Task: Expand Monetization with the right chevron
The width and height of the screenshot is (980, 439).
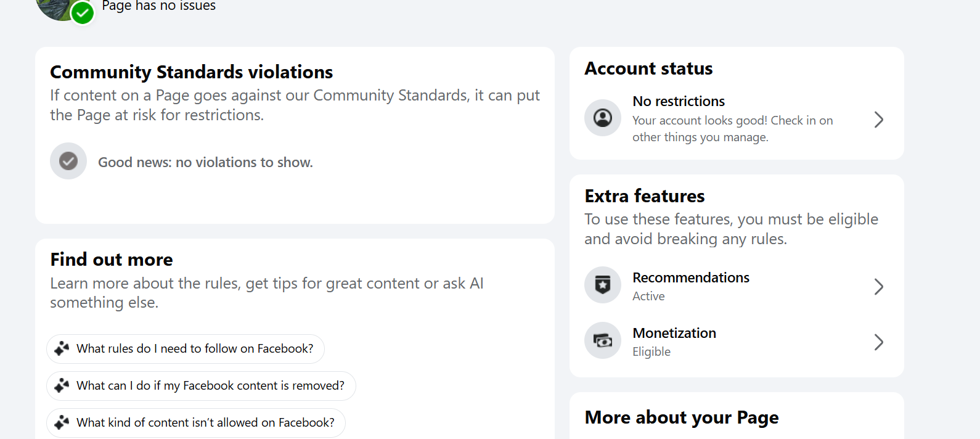Action: (x=878, y=342)
